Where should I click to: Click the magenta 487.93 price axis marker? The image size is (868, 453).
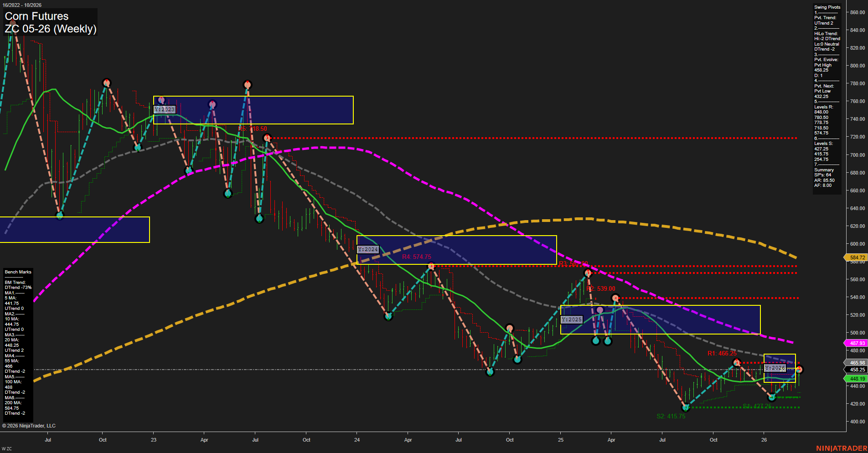click(856, 343)
